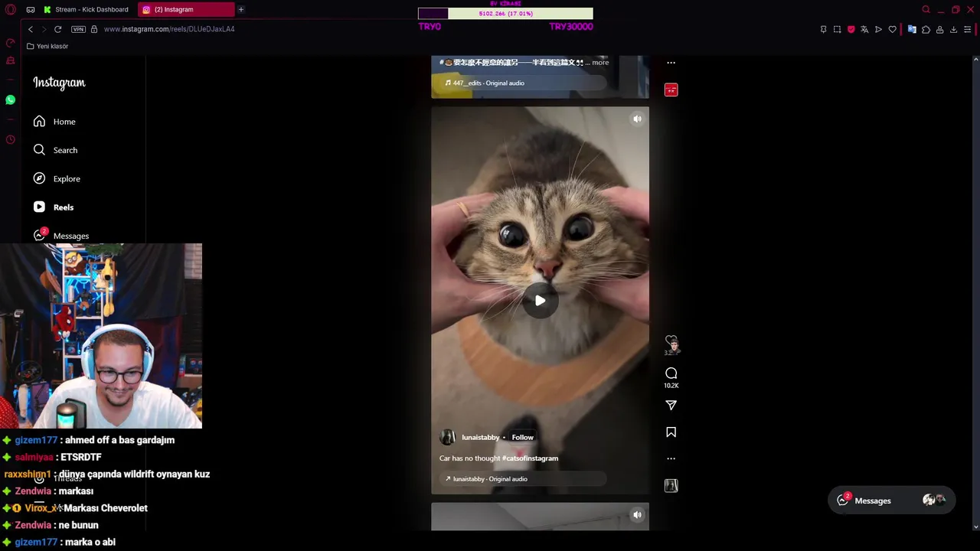Open the My Flow send icon
This screenshot has height=551, width=980.
pyautogui.click(x=878, y=29)
